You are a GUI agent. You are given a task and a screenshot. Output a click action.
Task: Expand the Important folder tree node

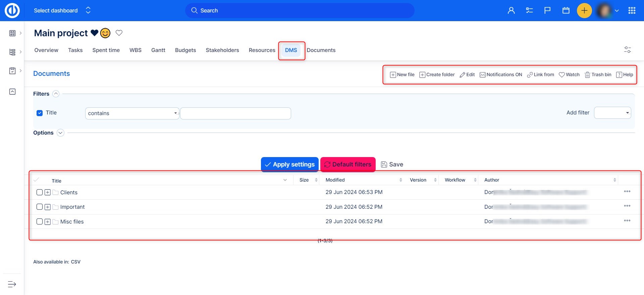click(48, 207)
